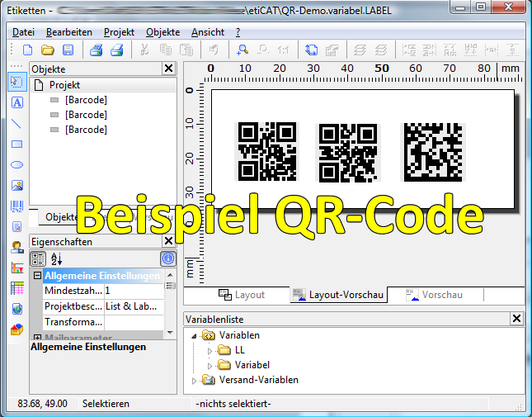
Task: Select the Text object tool
Action: click(17, 102)
